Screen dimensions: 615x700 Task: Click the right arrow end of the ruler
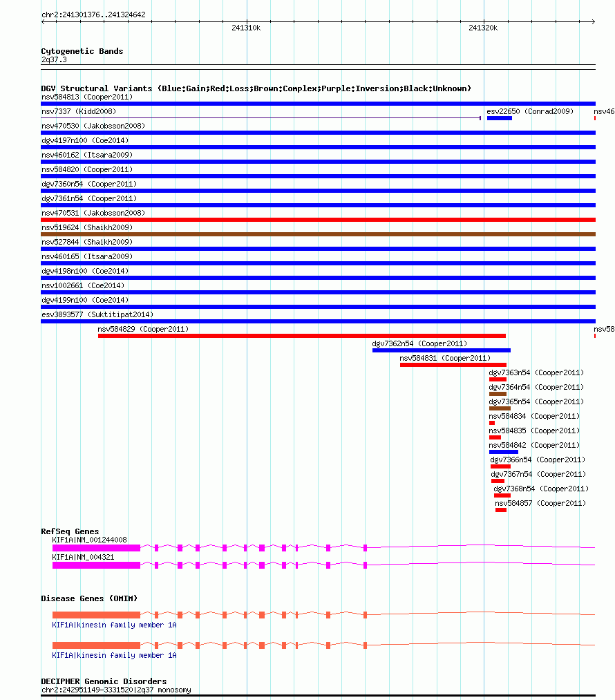point(594,21)
